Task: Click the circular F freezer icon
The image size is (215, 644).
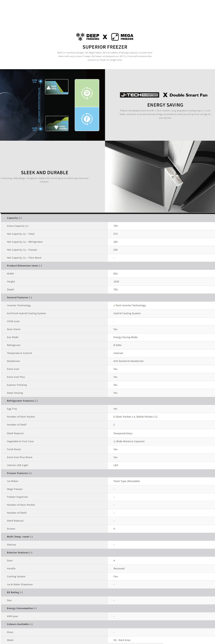Action: (x=87, y=119)
